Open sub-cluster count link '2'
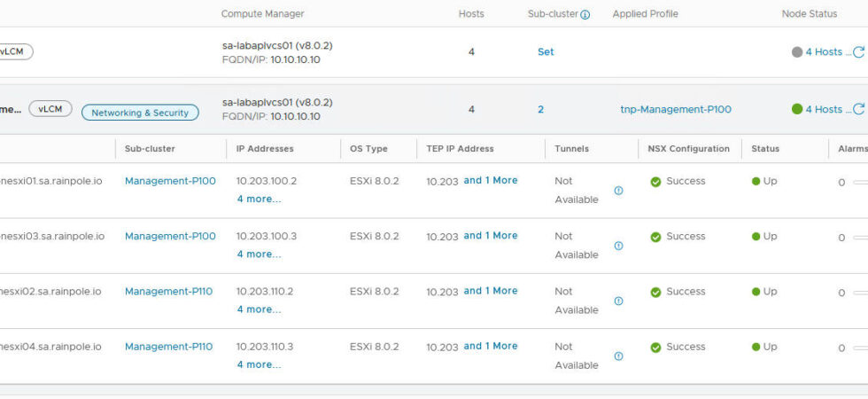The height and width of the screenshot is (399, 868). (x=540, y=109)
